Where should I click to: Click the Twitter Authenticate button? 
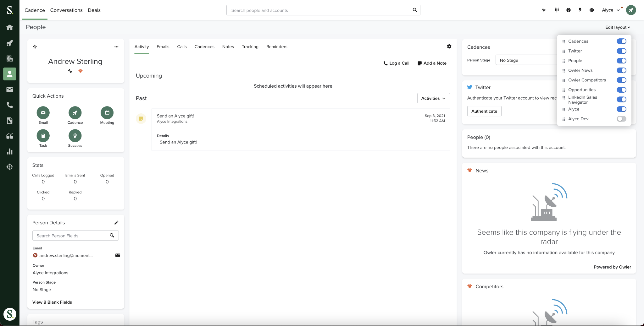pyautogui.click(x=484, y=111)
